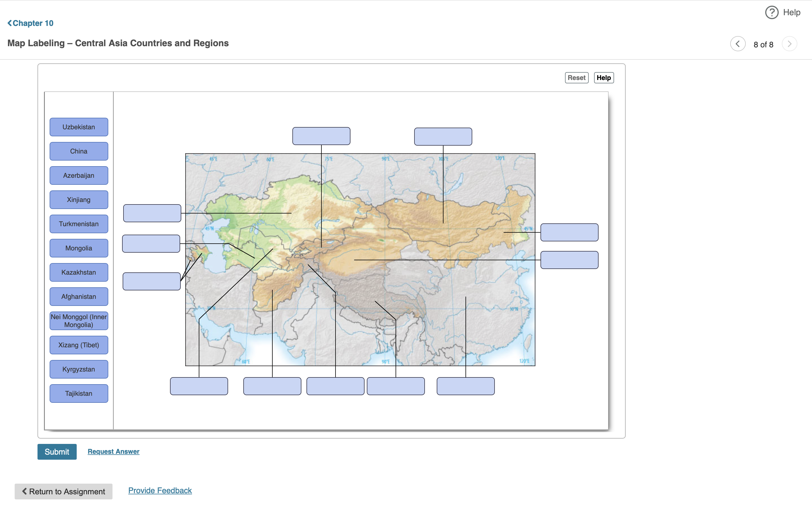Click the leftmost empty drop box below map

199,386
